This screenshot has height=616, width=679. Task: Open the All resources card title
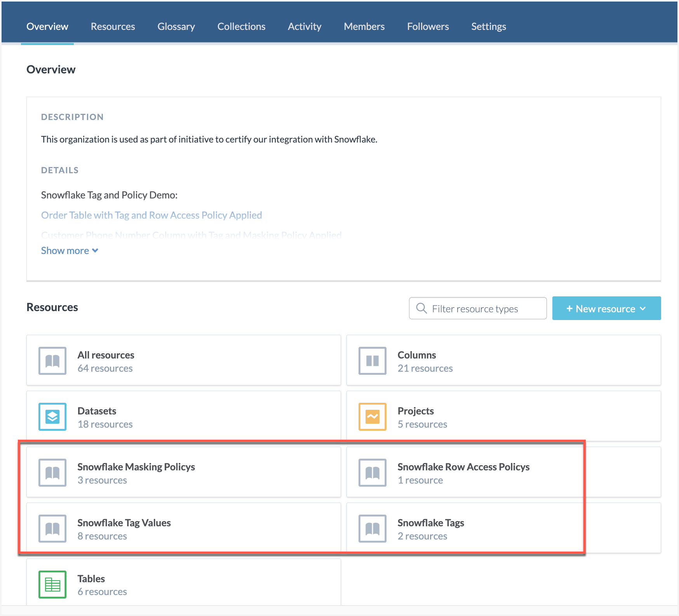click(x=106, y=355)
